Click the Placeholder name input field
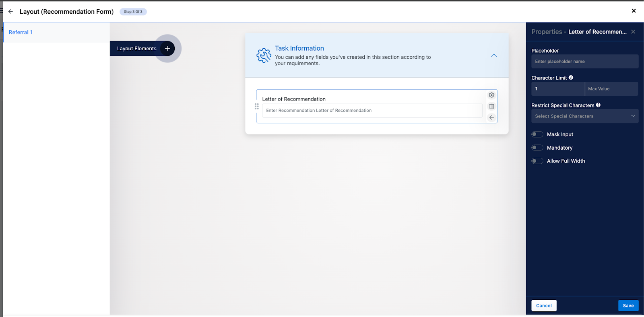The image size is (644, 317). point(584,62)
